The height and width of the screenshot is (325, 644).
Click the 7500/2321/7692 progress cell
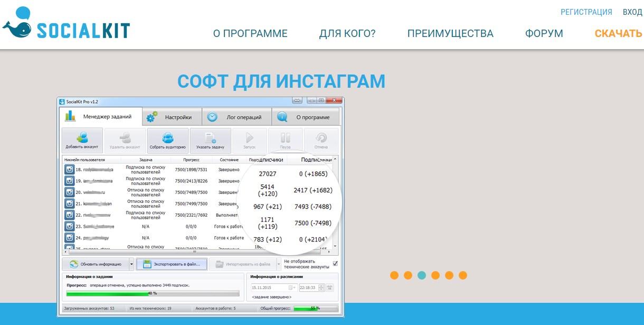[x=191, y=215]
